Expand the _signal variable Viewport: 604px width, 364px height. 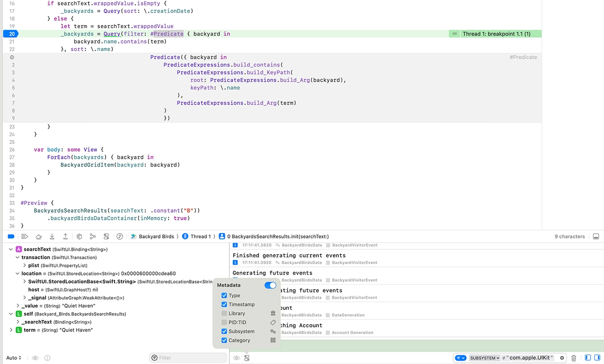click(24, 298)
